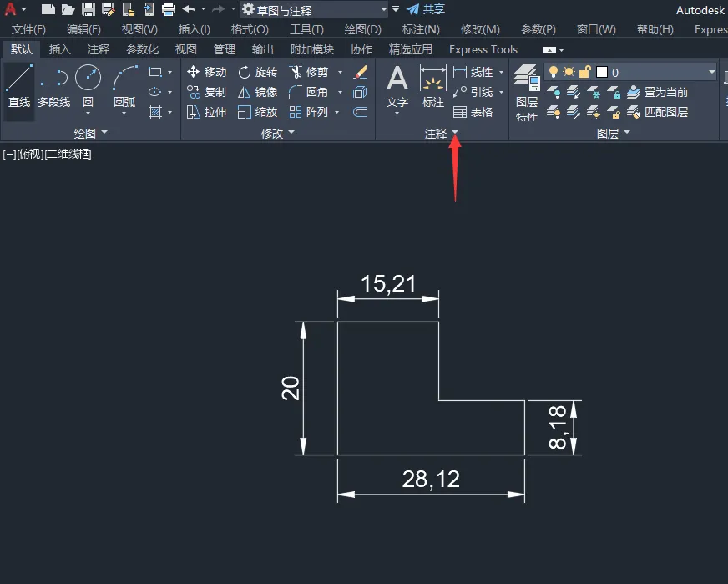The width and height of the screenshot is (728, 584).
Task: Switch to the Express Tools ribbon tab
Action: (483, 49)
